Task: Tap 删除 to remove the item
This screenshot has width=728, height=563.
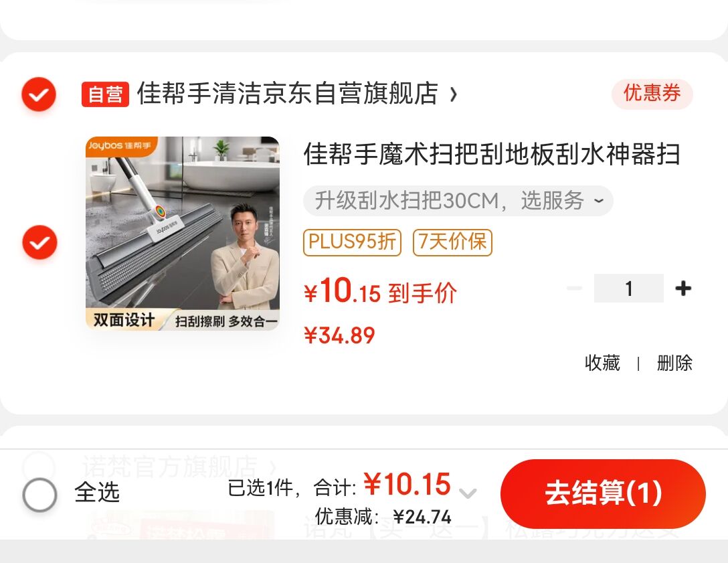Action: coord(674,364)
